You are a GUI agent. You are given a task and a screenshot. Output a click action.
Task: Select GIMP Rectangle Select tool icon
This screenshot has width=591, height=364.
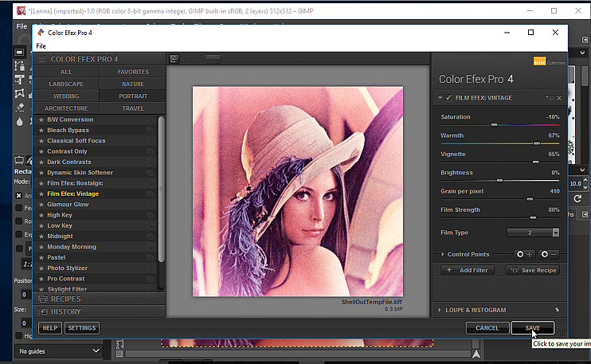(20, 53)
